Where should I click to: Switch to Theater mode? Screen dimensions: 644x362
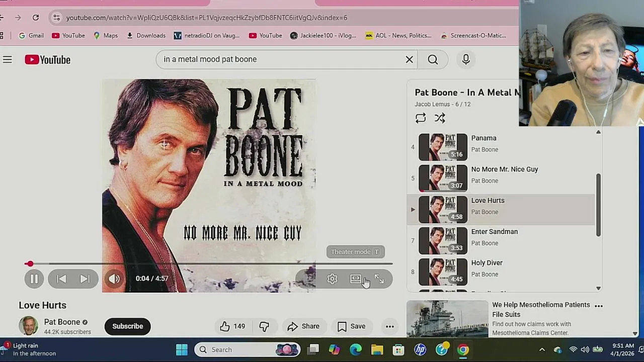click(356, 279)
